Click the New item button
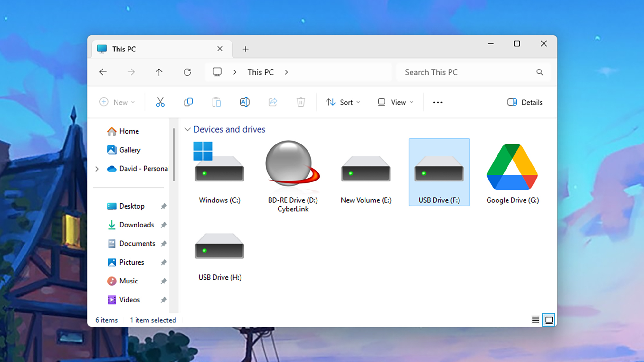This screenshot has width=644, height=362. coord(117,102)
